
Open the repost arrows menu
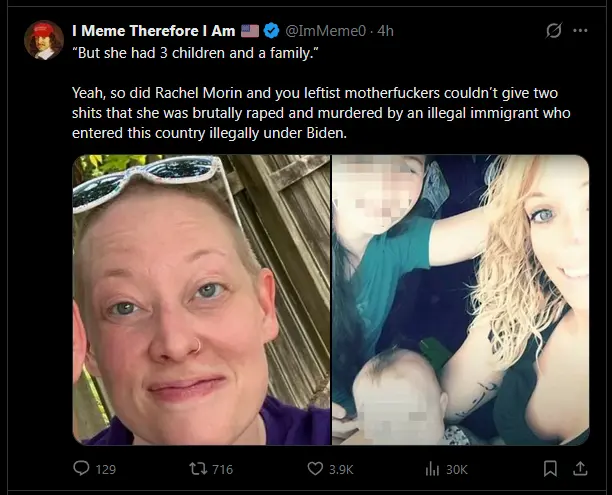[x=197, y=468]
